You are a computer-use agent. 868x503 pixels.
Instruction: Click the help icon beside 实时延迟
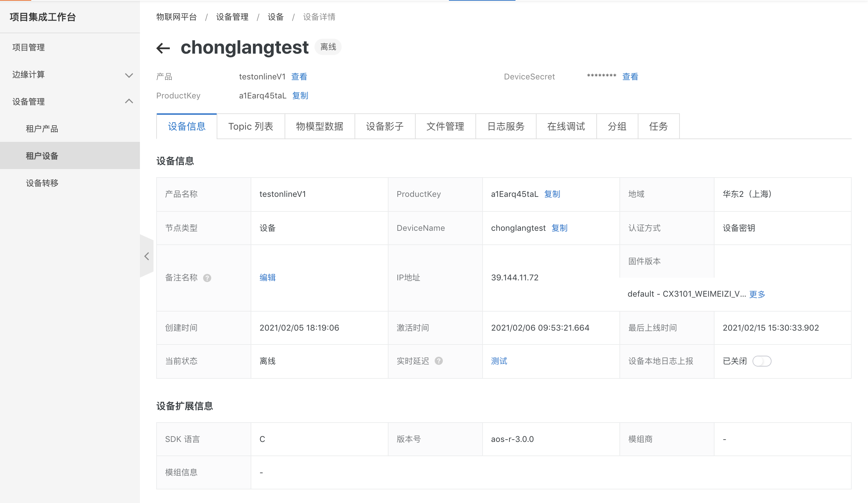click(438, 361)
